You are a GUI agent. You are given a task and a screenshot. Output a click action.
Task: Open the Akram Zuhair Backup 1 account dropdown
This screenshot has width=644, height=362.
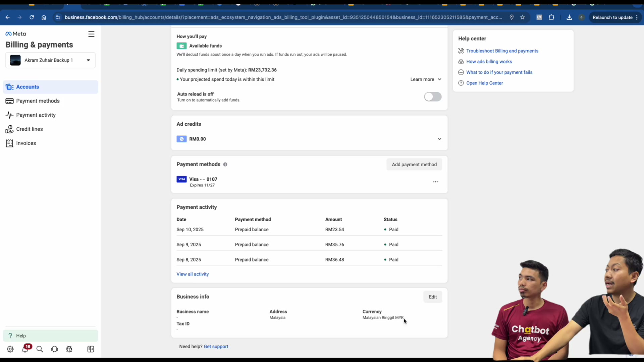[x=50, y=60]
